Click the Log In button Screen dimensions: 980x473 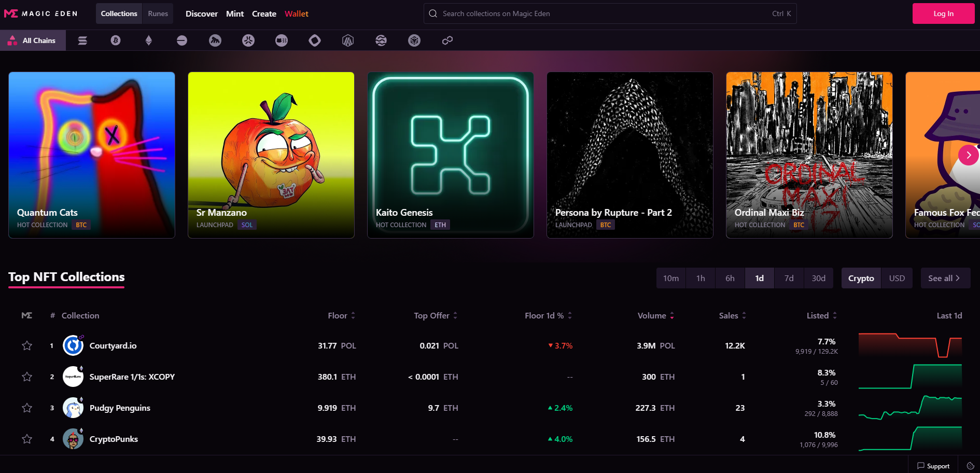[943, 13]
